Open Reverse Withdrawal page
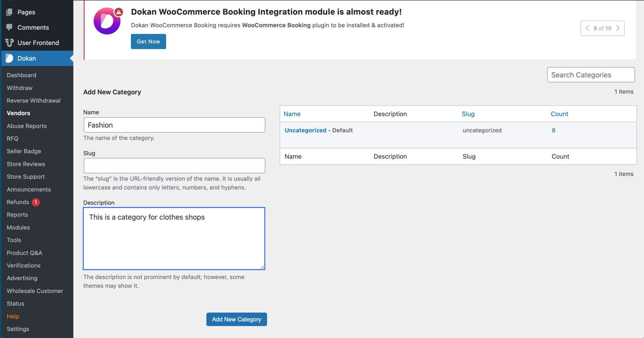 34,101
